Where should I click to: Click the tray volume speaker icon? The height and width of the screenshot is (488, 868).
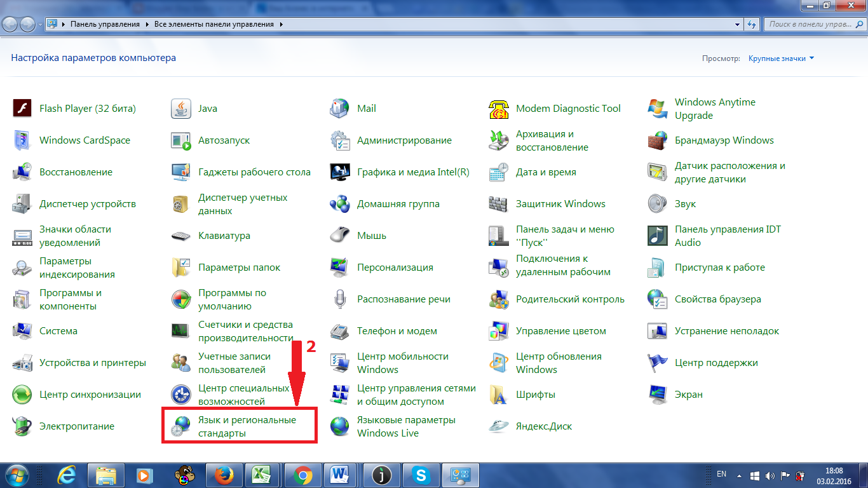(770, 475)
